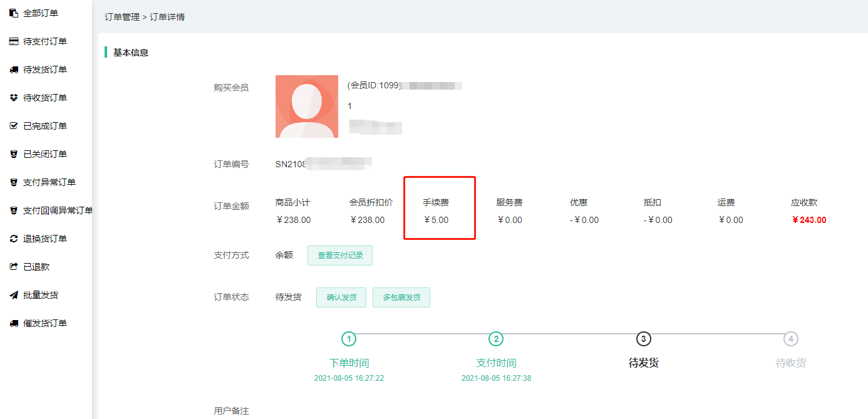
Task: Click step 1 下单时间 progress marker
Action: pyautogui.click(x=349, y=339)
